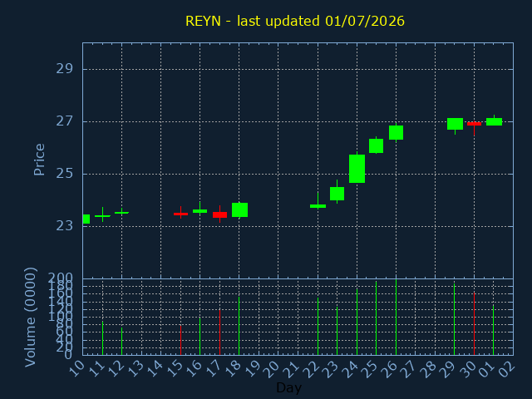This screenshot has width=532, height=399.
Task: Click the day 25 green candlestick
Action: point(377,146)
